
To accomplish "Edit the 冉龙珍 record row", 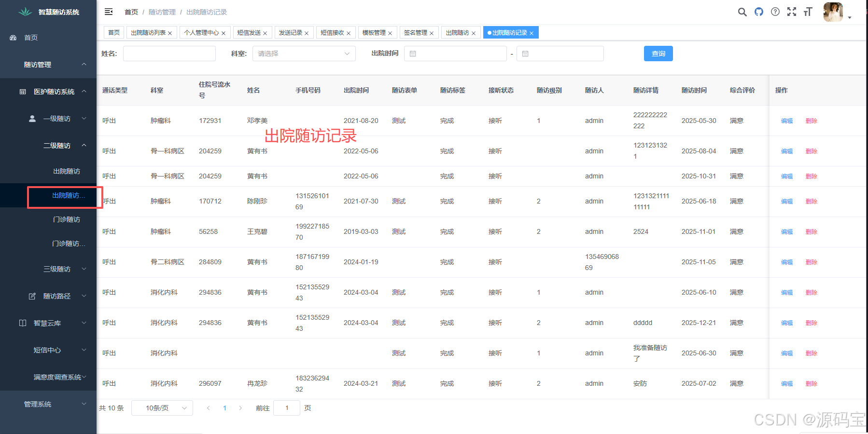I will point(787,384).
